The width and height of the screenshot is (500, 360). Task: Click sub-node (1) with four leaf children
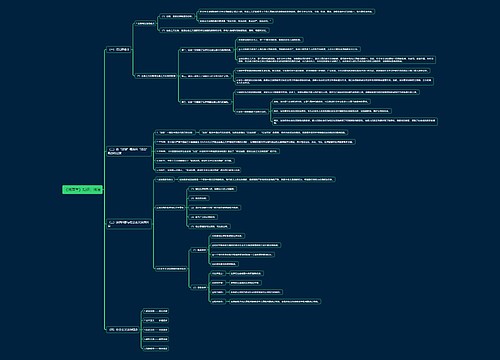199,250
